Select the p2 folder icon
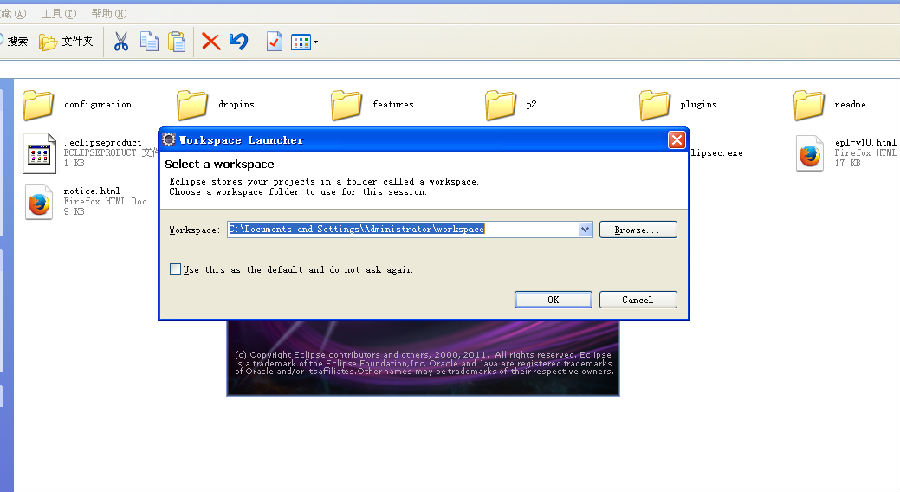Viewport: 900px width, 492px height. pos(500,104)
